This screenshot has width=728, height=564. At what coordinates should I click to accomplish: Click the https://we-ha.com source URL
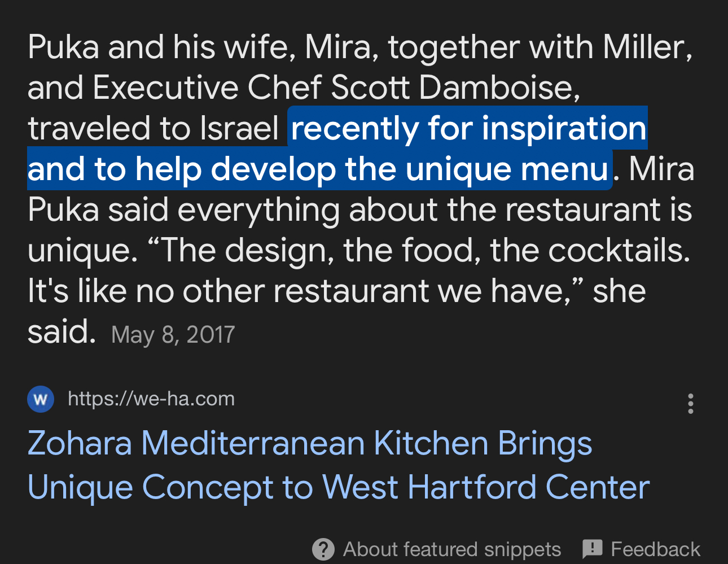point(151,399)
